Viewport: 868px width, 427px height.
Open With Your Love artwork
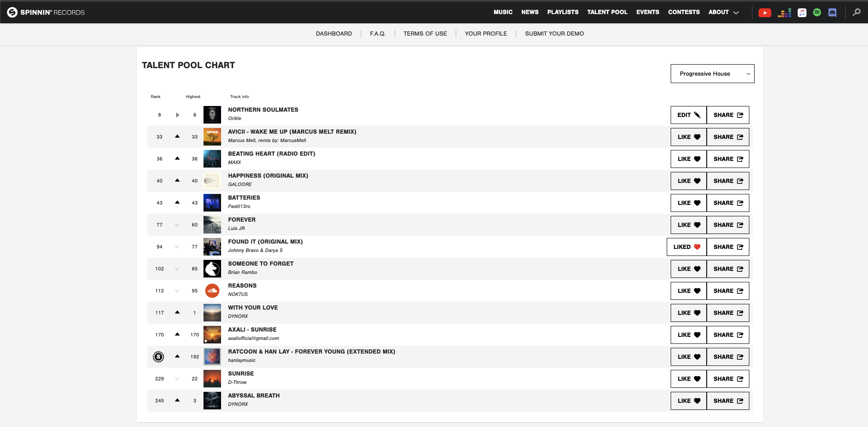pyautogui.click(x=212, y=313)
